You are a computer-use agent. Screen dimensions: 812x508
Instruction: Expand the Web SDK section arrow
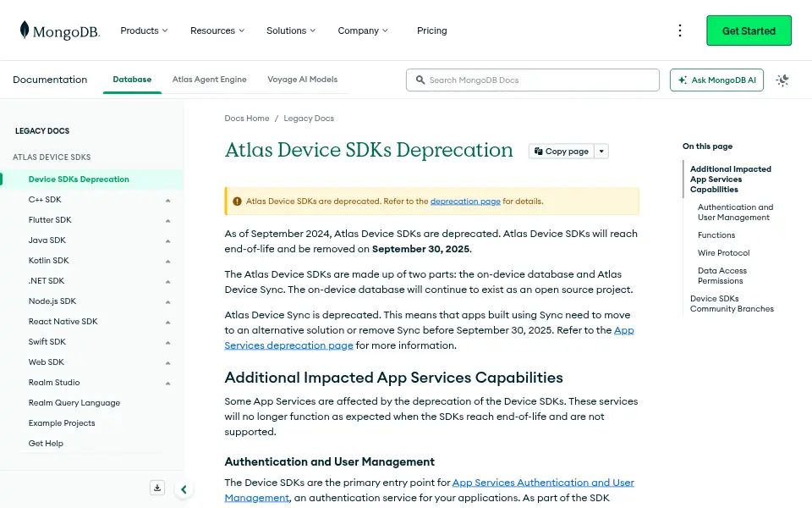(x=167, y=363)
